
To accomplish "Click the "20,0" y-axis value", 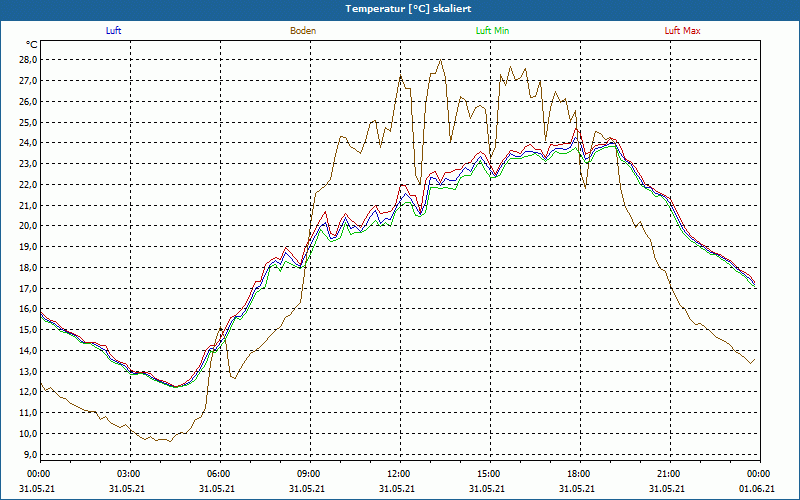I will 29,226.
